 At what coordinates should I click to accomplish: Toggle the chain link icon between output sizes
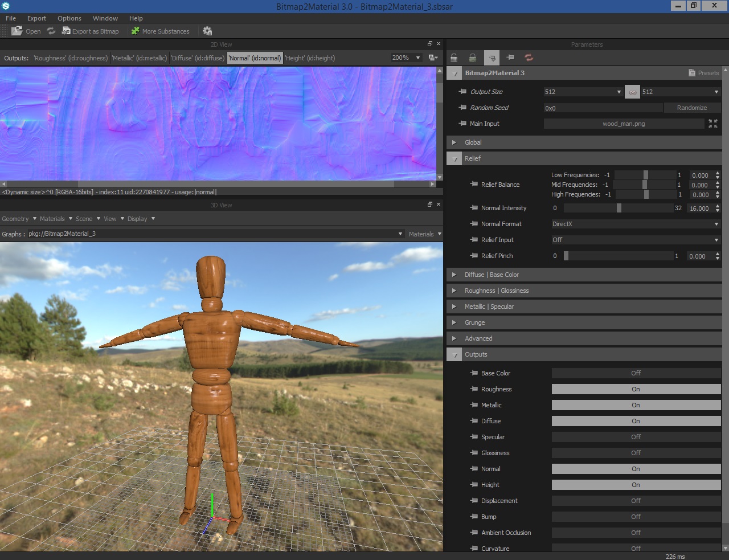tap(632, 92)
